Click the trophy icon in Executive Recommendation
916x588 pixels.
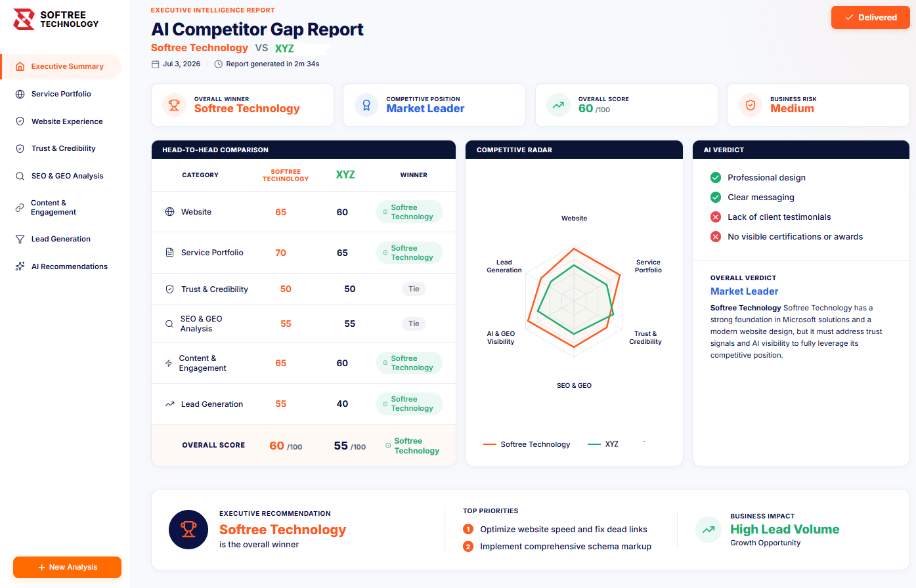pyautogui.click(x=188, y=529)
